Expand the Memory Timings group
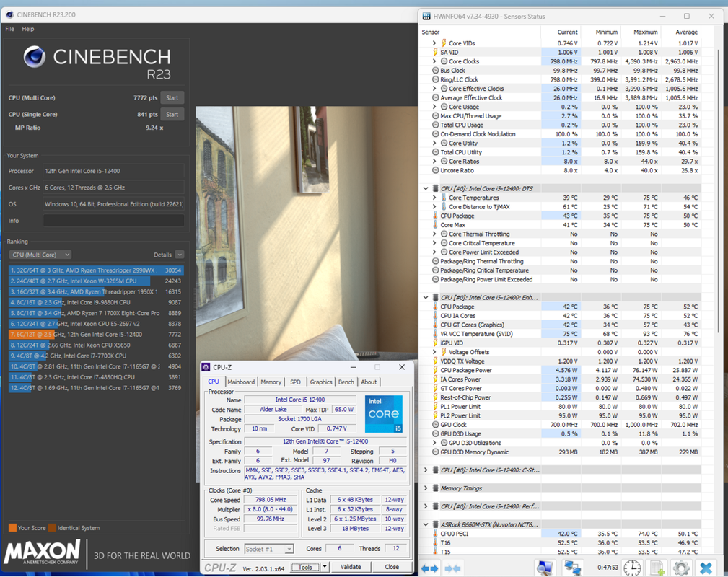Viewport: 728px width, 577px height. (x=425, y=488)
